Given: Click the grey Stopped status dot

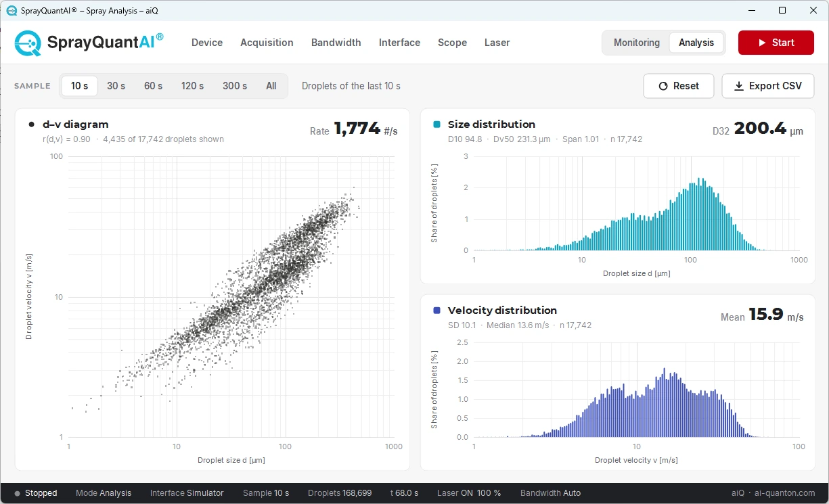Looking at the screenshot, I should (x=18, y=493).
